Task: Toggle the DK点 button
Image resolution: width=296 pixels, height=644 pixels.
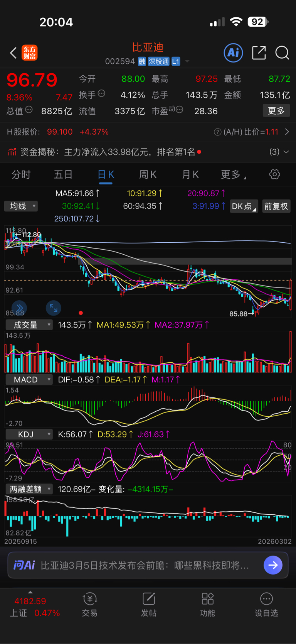Action: point(244,206)
